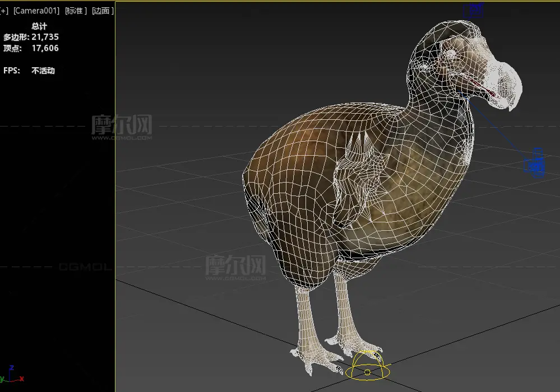
Task: Select the blue light object above dodo's head
Action: 474,10
